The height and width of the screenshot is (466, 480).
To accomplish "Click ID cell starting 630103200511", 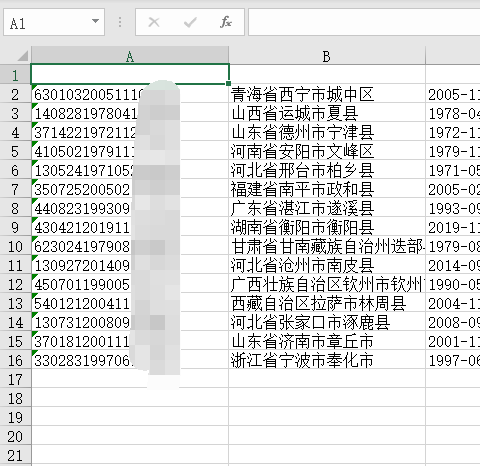I will 130,93.
